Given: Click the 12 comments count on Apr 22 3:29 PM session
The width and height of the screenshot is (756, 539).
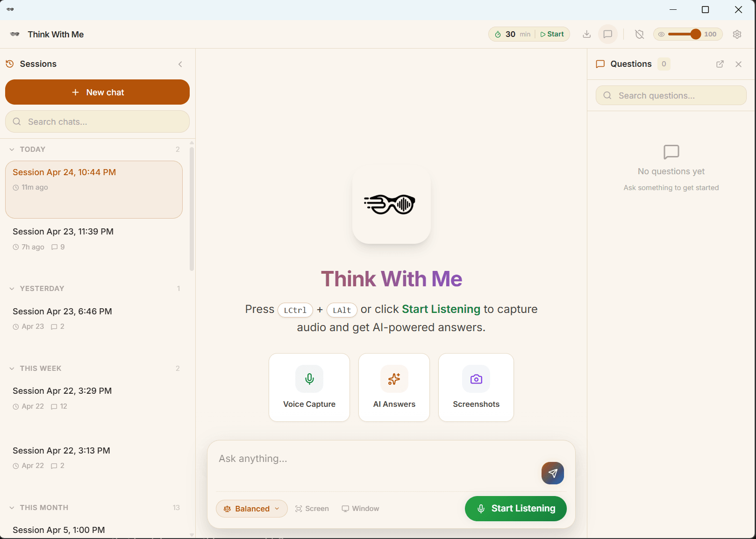Looking at the screenshot, I should [x=59, y=406].
